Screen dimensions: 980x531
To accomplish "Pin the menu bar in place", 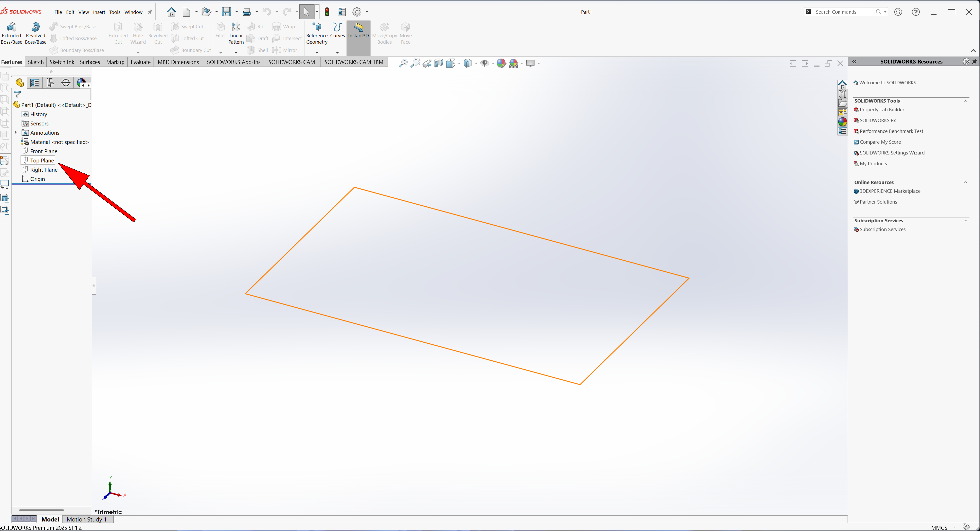I will pos(150,12).
